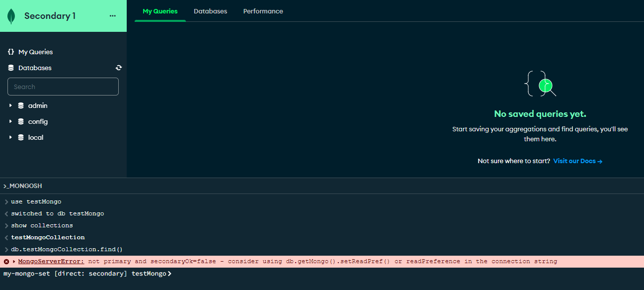Switch to the Performance tab
644x290 pixels.
263,11
